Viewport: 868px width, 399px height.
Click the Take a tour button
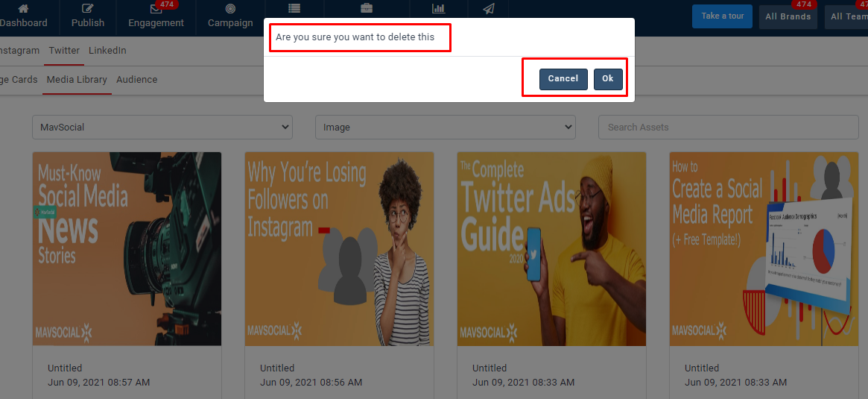[722, 16]
